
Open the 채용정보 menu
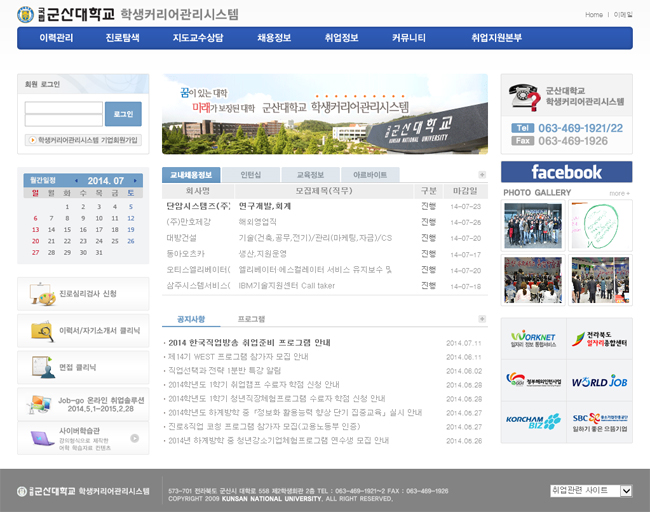click(x=273, y=38)
